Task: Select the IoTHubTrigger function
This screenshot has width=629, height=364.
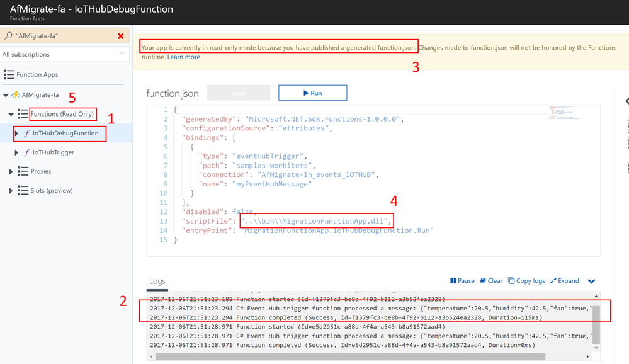Action: click(x=54, y=152)
